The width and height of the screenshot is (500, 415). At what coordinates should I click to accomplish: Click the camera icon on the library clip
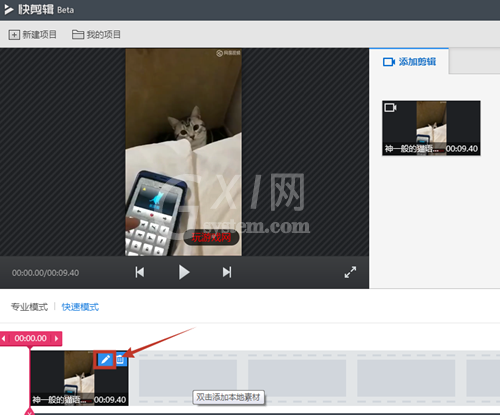[390, 108]
